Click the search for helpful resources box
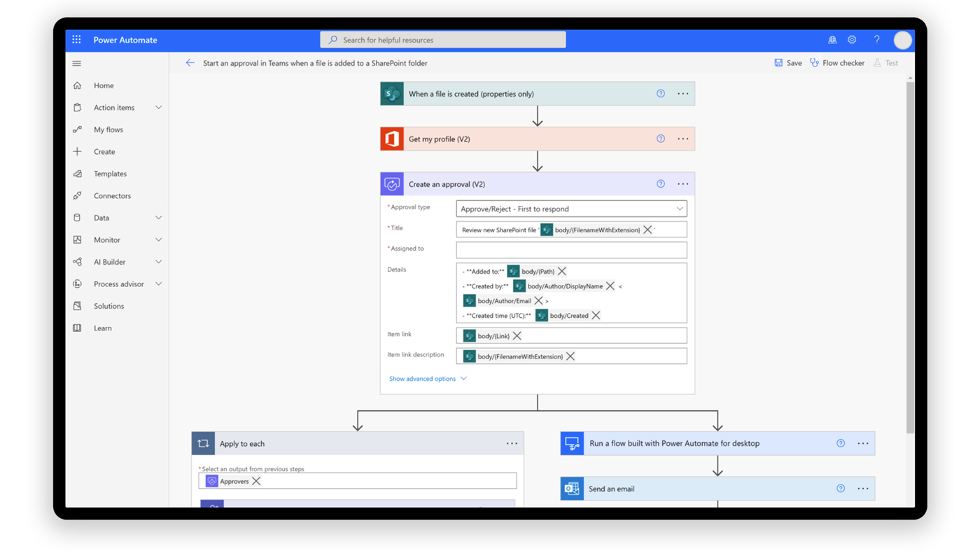 pyautogui.click(x=443, y=40)
